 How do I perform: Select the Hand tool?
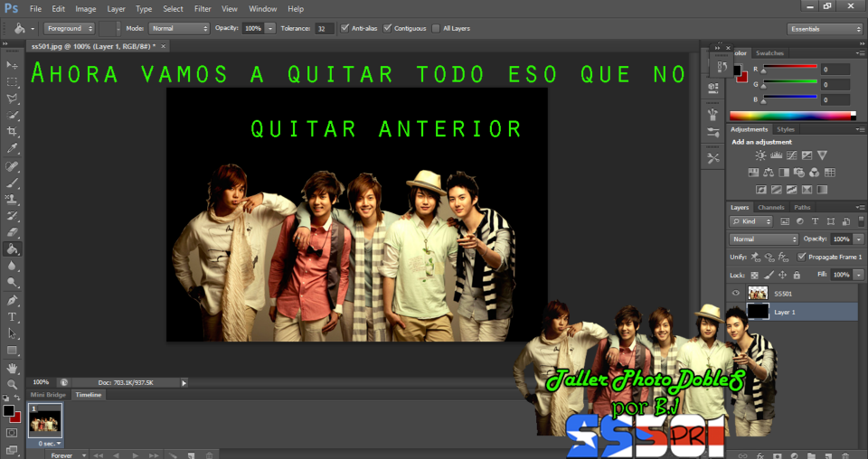12,369
